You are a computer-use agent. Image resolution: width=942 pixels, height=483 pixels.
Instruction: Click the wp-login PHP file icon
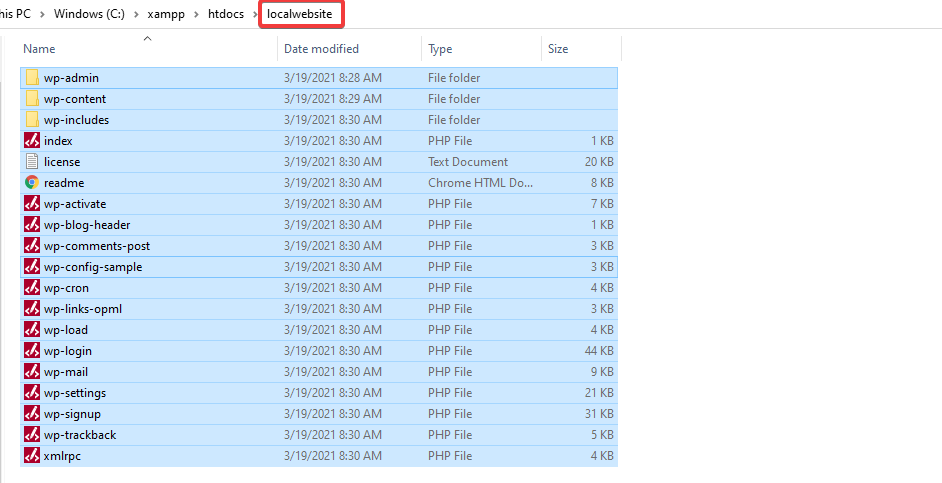pyautogui.click(x=32, y=351)
